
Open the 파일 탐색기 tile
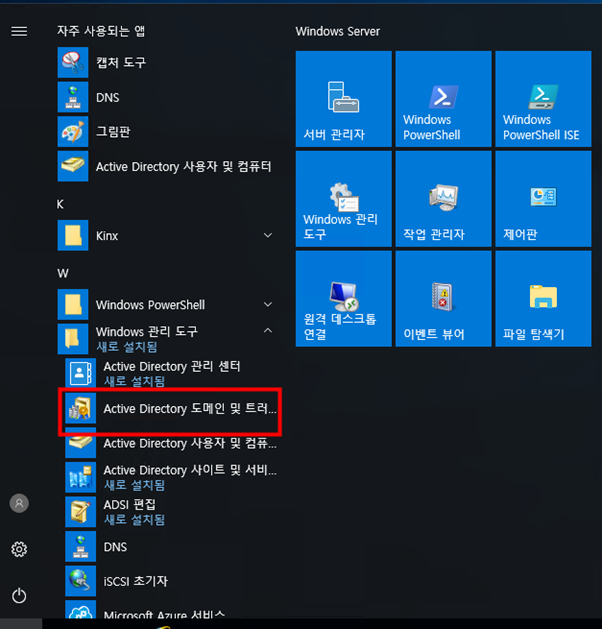pos(543,298)
